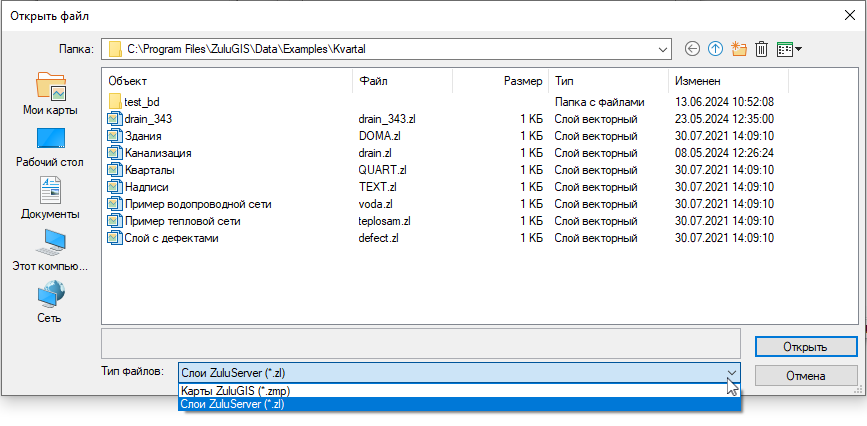Go up one folder level

[715, 48]
